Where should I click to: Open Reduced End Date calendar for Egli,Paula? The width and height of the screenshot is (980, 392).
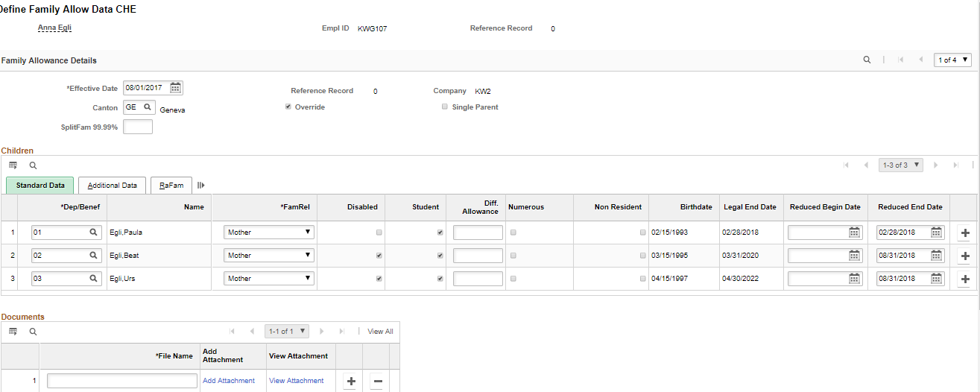pos(937,233)
